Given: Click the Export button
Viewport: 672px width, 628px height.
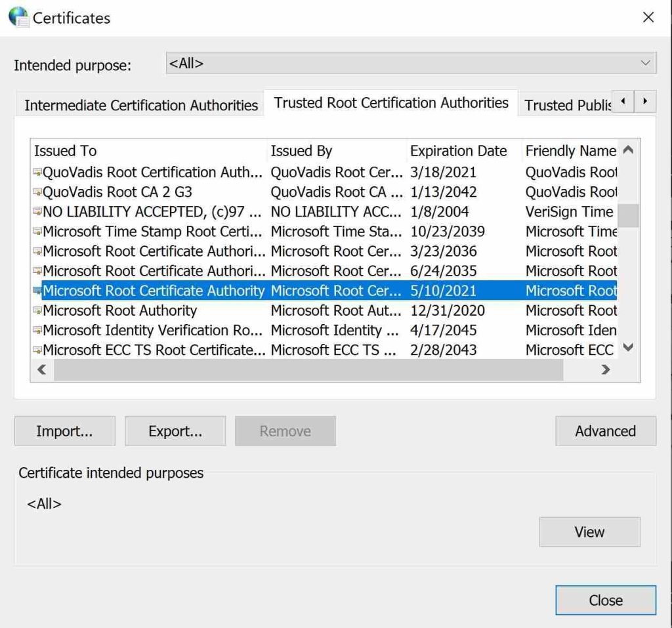Looking at the screenshot, I should (175, 431).
